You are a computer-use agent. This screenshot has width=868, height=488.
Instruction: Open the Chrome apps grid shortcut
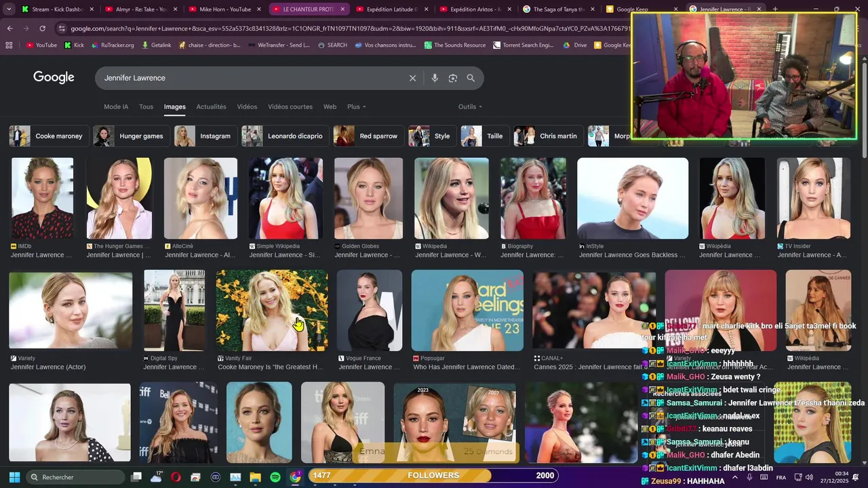click(9, 45)
